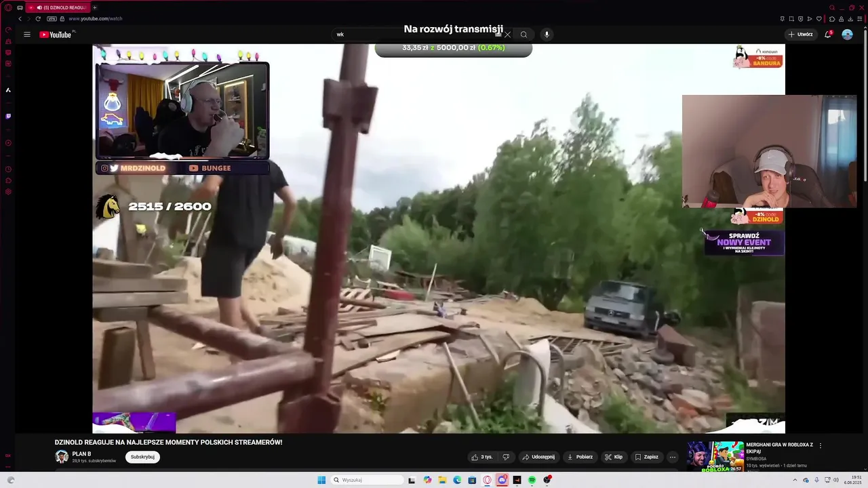Open the PLAN B channel name link
Screen dimensions: 868x488
pos(81,454)
